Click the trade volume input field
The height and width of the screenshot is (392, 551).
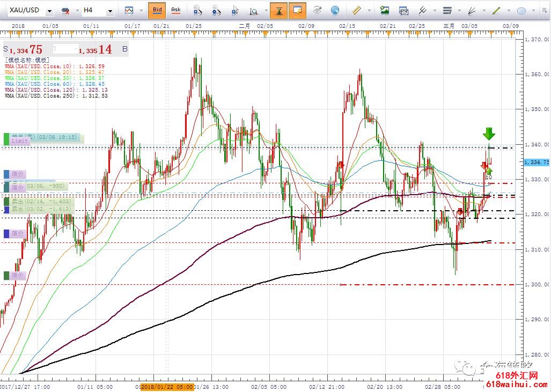pos(64,49)
